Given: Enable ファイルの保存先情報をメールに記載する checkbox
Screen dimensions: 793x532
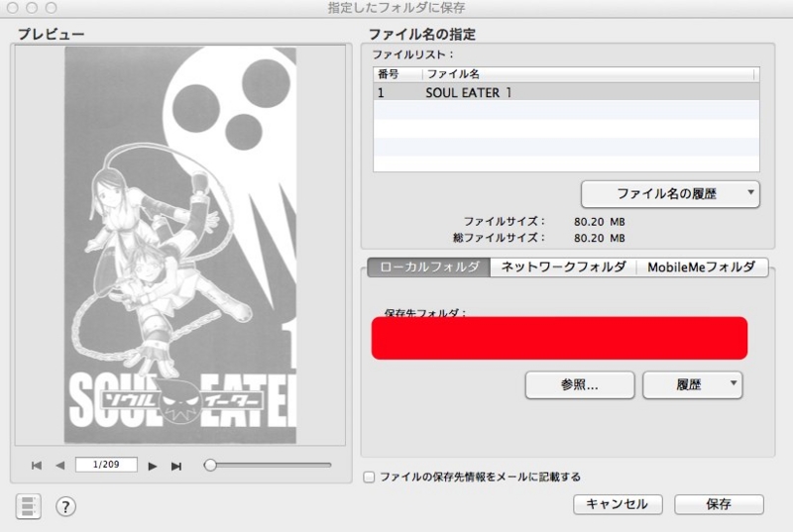Looking at the screenshot, I should click(x=369, y=477).
